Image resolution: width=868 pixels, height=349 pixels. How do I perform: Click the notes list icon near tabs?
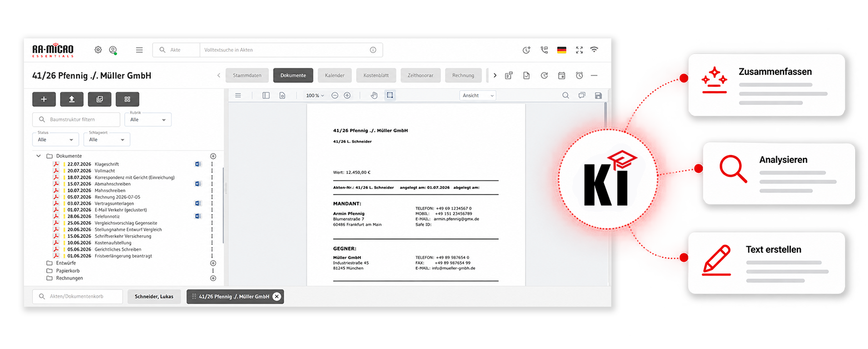(x=508, y=76)
